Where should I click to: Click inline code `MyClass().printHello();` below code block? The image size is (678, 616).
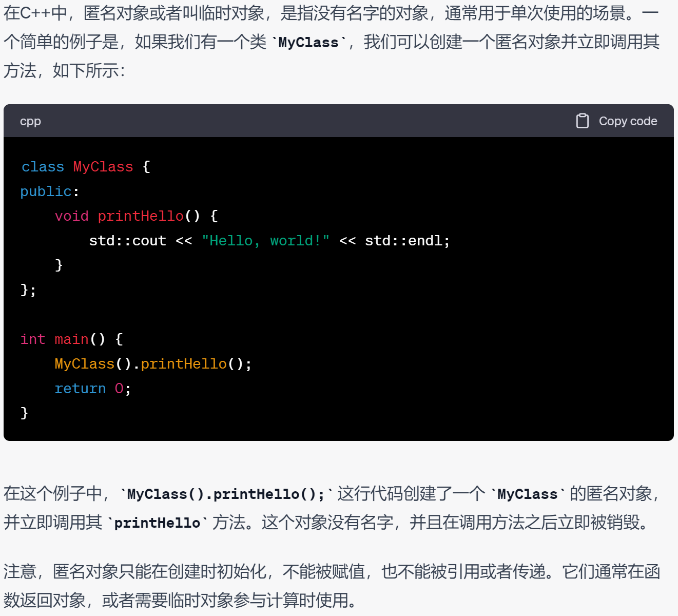click(226, 494)
